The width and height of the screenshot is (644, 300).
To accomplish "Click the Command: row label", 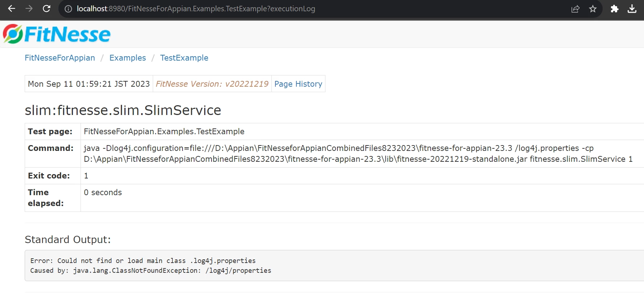I will [50, 148].
